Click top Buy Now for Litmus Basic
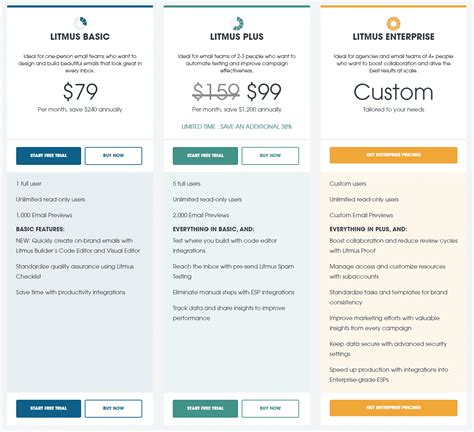 [113, 156]
